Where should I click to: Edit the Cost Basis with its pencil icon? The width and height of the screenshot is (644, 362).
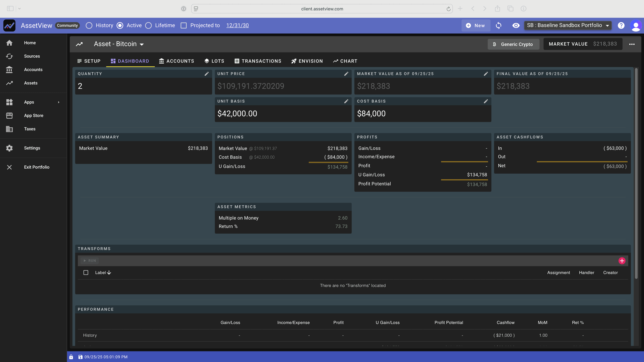point(486,101)
